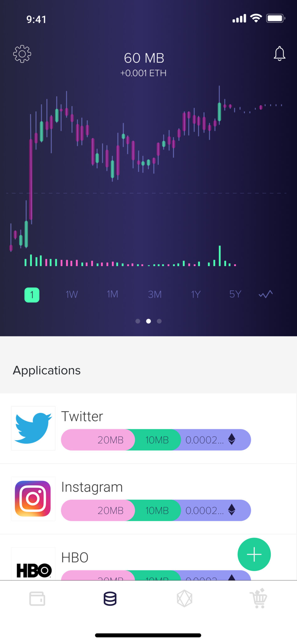Image resolution: width=297 pixels, height=644 pixels.
Task: Tap the Twitter bird logo
Action: point(33,428)
